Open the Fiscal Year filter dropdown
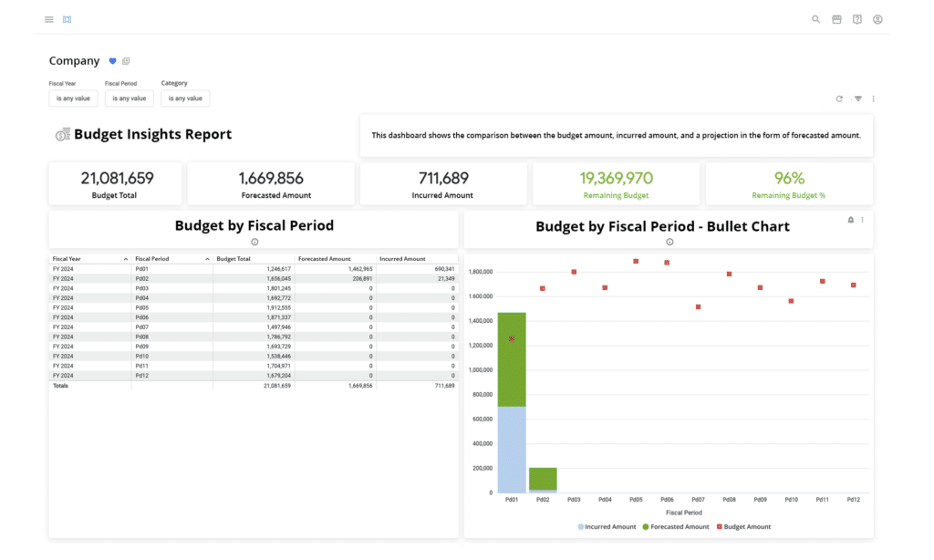Viewport: 934px width, 560px height. (73, 99)
